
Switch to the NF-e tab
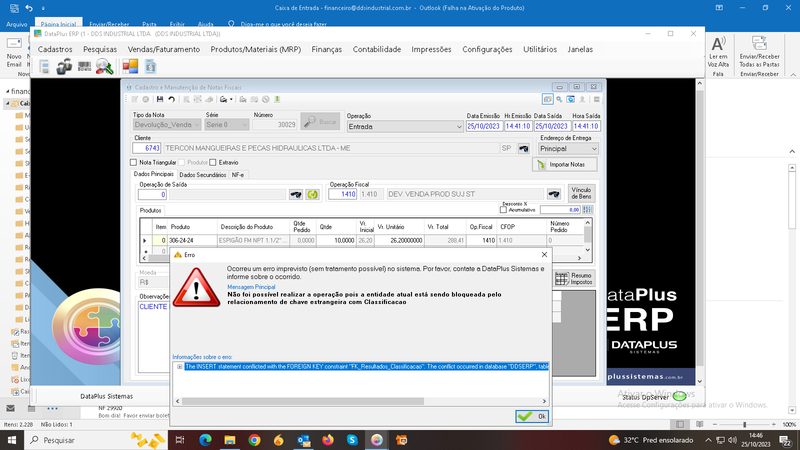tap(238, 175)
